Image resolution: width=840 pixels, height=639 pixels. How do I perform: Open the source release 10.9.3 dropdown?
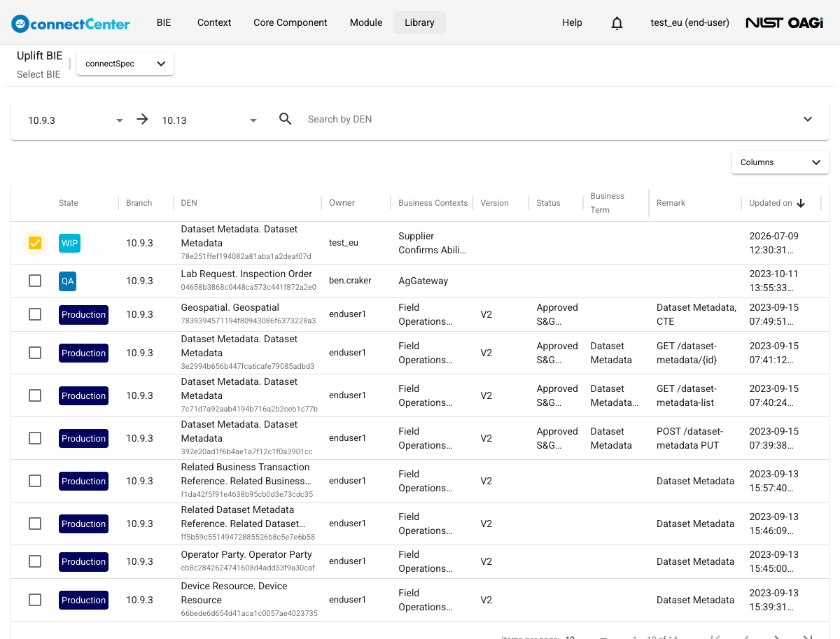click(x=76, y=120)
